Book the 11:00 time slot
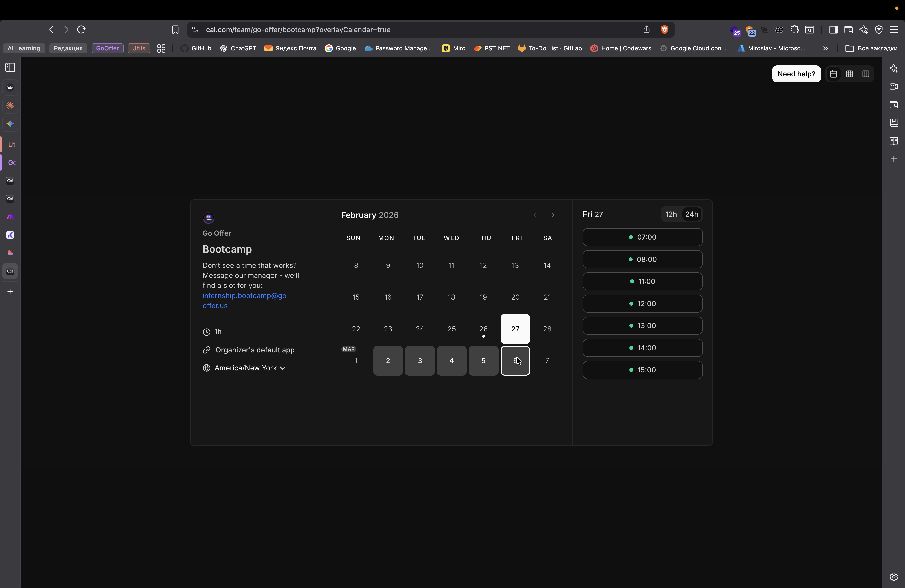Viewport: 905px width, 588px height. pyautogui.click(x=642, y=281)
